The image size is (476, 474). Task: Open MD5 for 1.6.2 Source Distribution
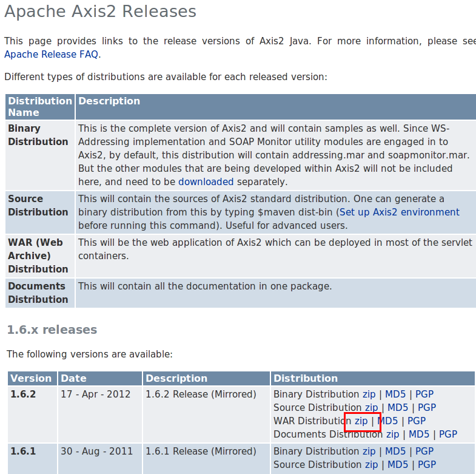coord(398,407)
